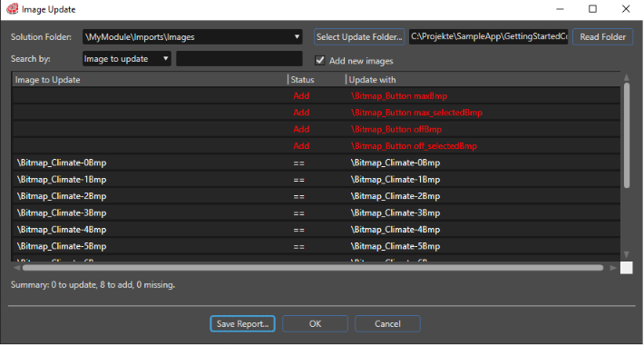Click the scroll down arrow of the list
644x346 pixels.
[627, 254]
